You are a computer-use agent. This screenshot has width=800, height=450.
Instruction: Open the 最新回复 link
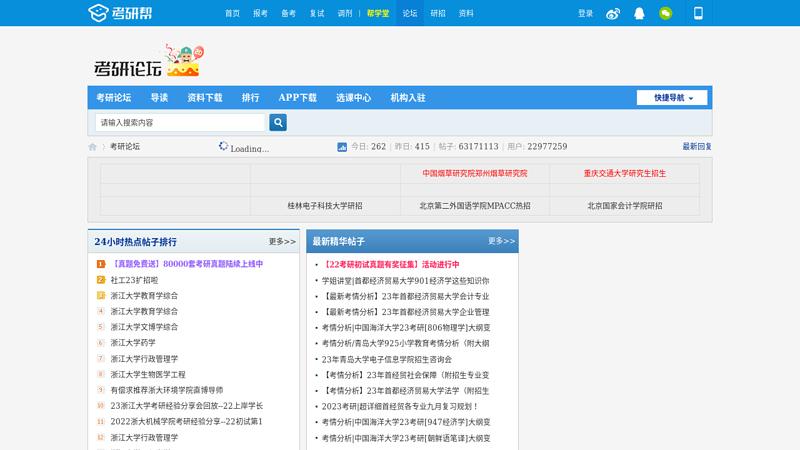point(697,146)
